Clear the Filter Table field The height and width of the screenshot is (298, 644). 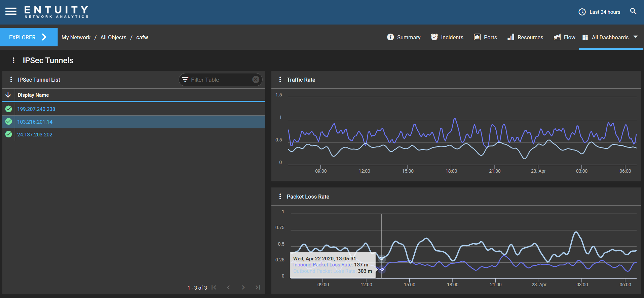click(x=256, y=80)
